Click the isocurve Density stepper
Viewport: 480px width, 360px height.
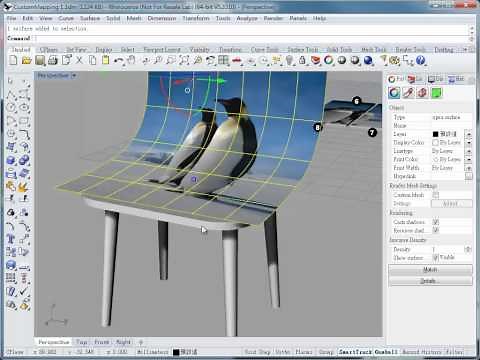tap(468, 249)
